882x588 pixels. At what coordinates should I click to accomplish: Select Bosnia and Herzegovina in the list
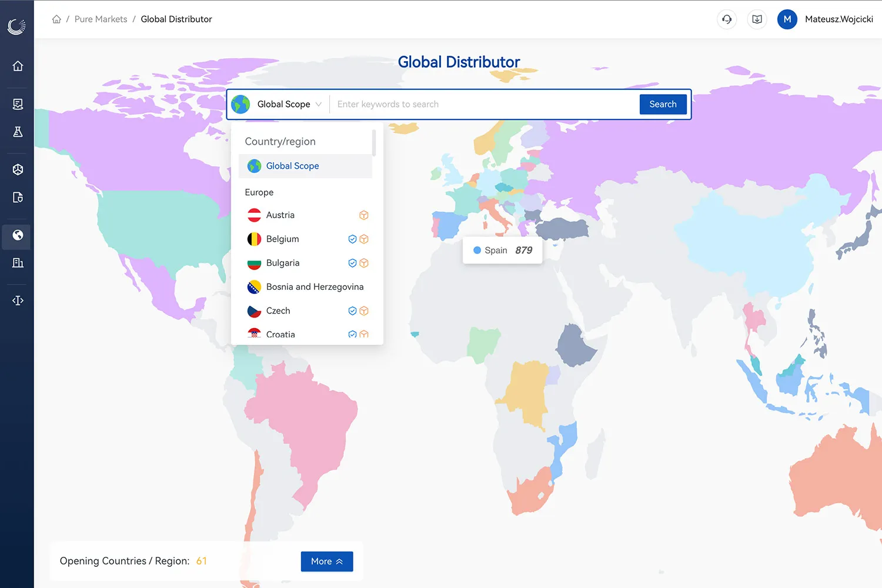315,287
